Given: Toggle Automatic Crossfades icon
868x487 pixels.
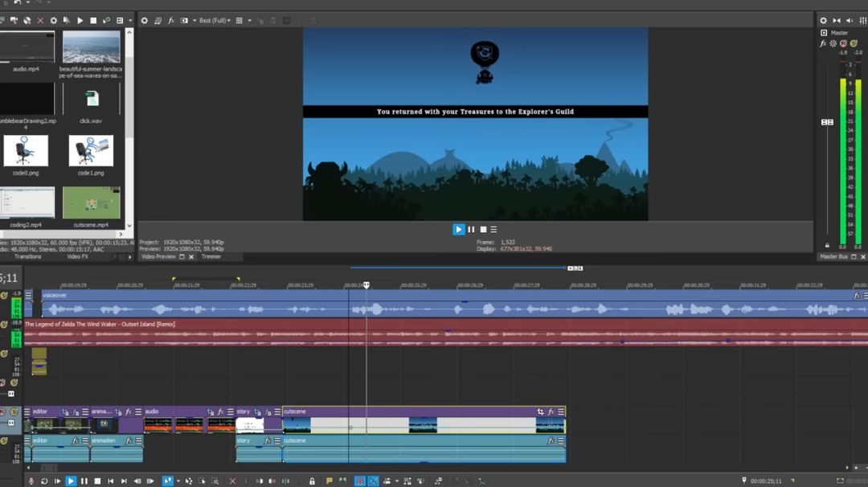Looking at the screenshot, I should [x=374, y=481].
